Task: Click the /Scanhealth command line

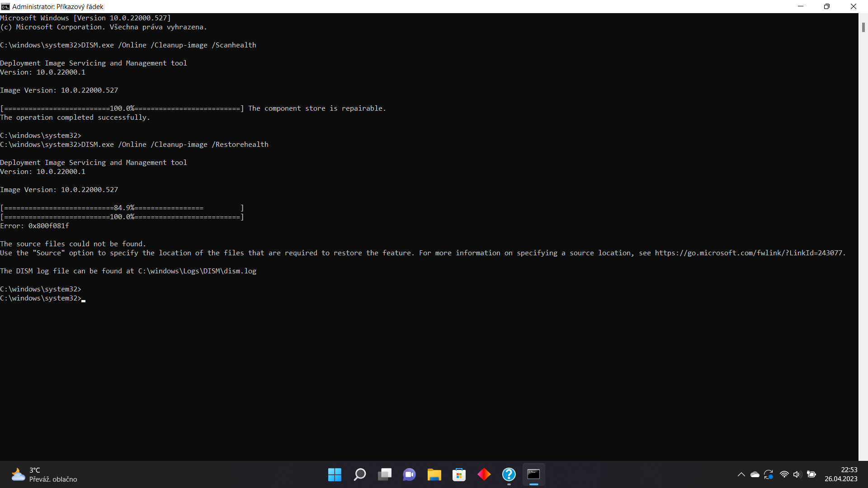Action: pos(128,45)
